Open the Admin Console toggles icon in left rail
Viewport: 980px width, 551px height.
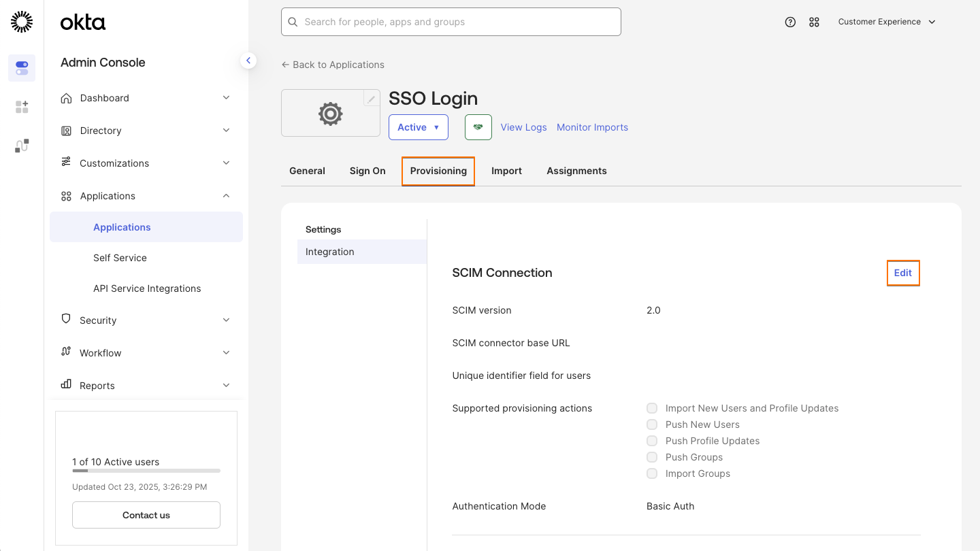[x=21, y=68]
